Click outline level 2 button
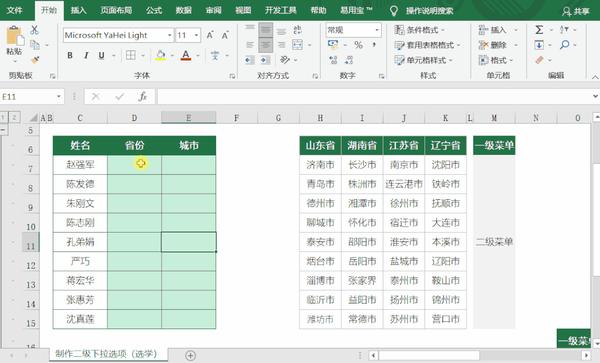This screenshot has width=600, height=363. pos(14,117)
